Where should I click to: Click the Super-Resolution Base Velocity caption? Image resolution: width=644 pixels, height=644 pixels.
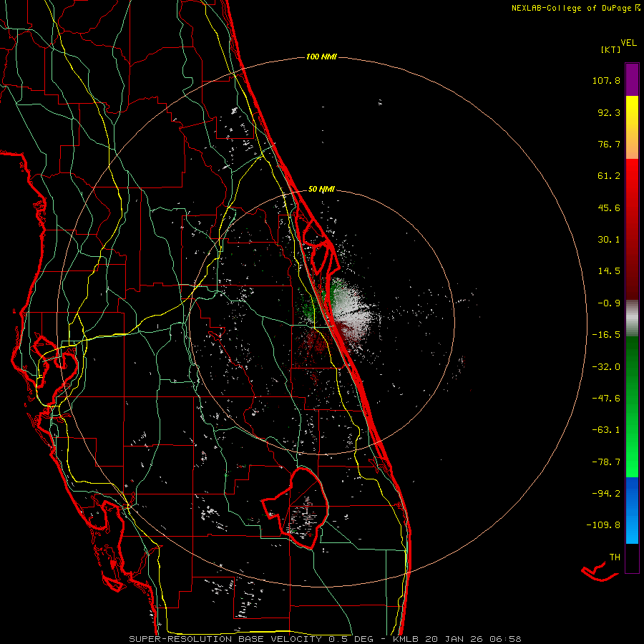[x=325, y=639]
